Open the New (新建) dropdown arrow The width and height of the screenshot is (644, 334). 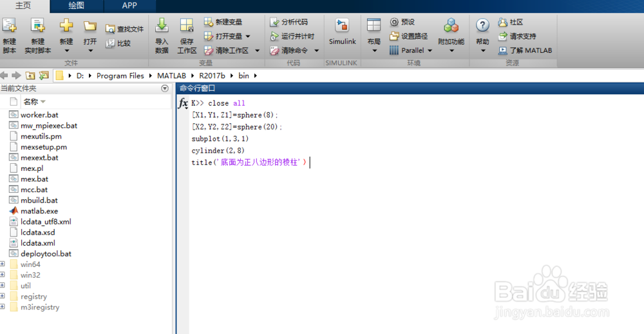tap(66, 51)
